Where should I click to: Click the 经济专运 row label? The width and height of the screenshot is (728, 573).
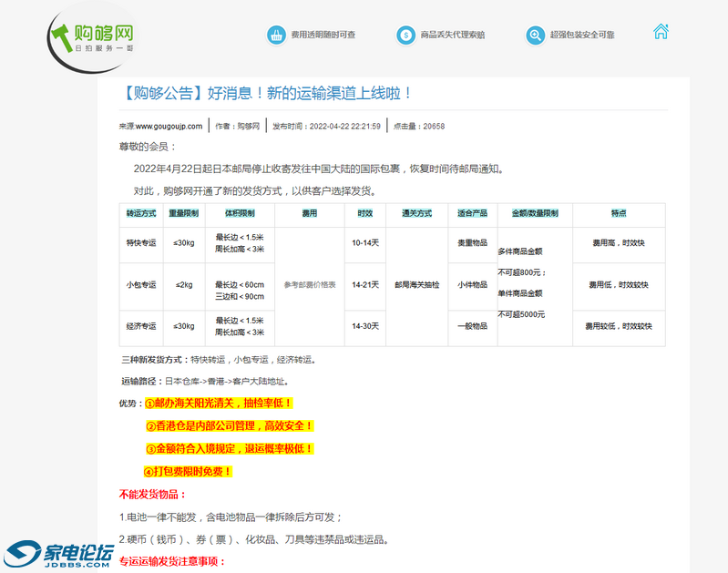[141, 325]
